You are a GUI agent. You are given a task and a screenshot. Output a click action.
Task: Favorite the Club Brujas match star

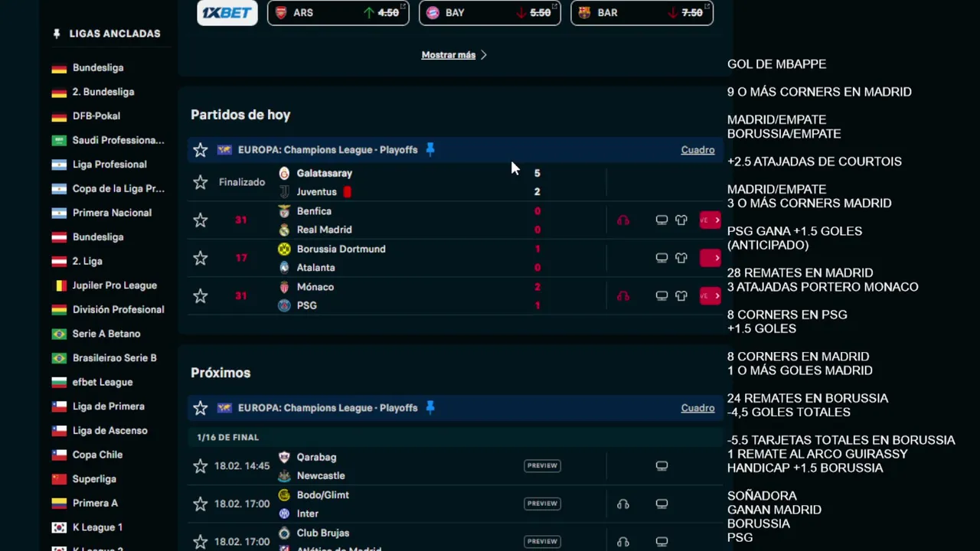coord(201,542)
